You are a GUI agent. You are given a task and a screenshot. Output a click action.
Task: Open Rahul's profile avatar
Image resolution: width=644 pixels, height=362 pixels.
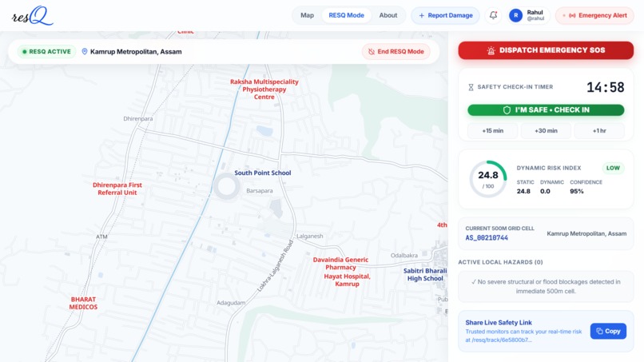516,16
